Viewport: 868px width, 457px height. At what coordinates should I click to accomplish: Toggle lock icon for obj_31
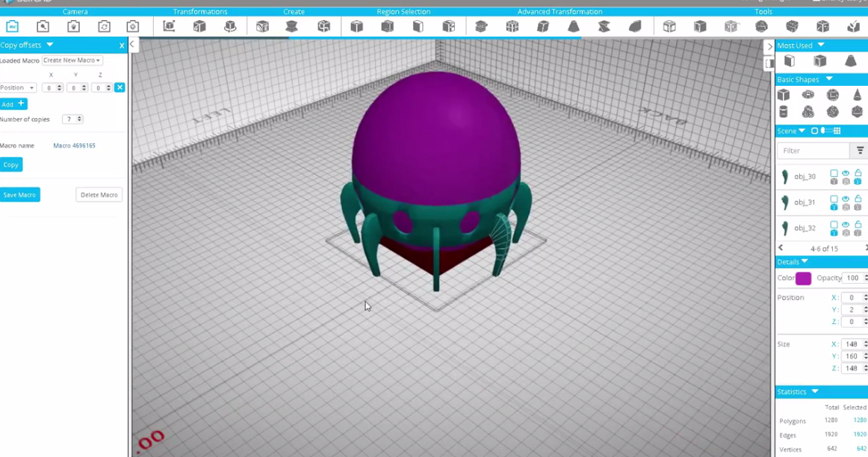[858, 198]
